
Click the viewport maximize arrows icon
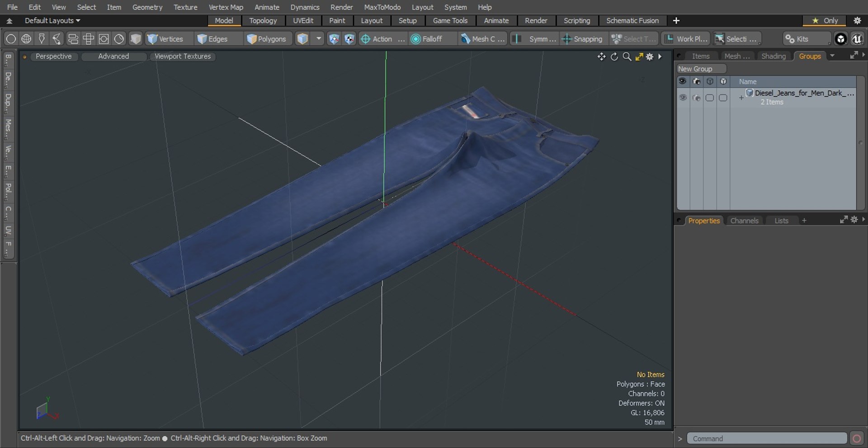639,57
